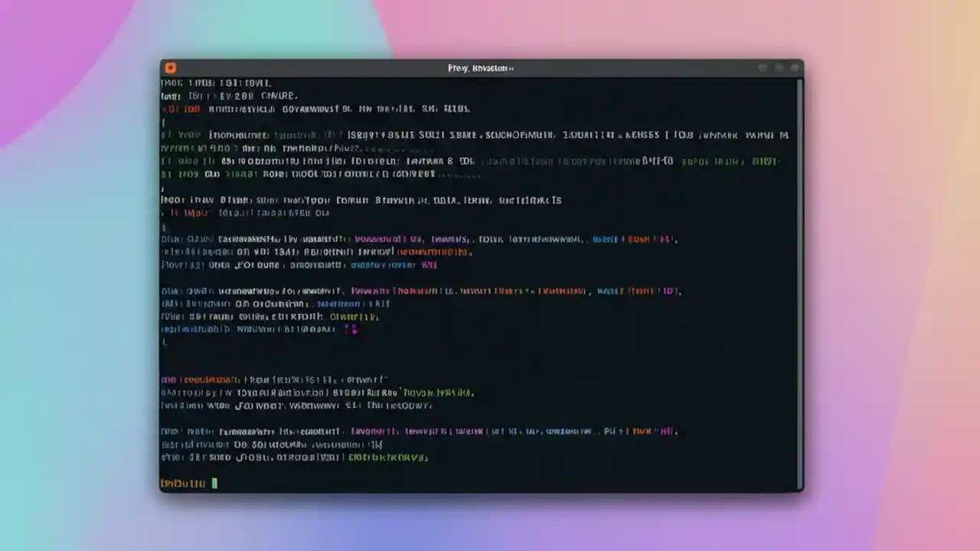
Task: Select the pink ':5' marker mid-screen
Action: click(x=351, y=328)
